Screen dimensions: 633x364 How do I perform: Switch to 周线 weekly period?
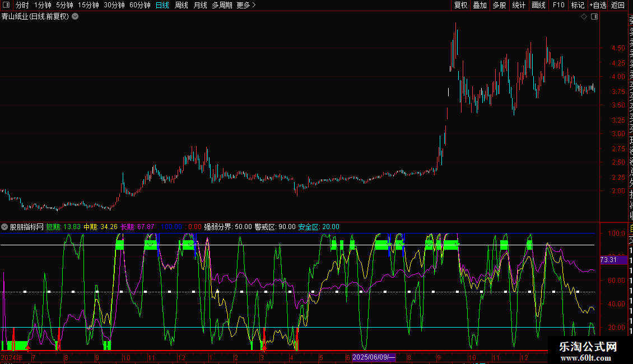[x=181, y=5]
